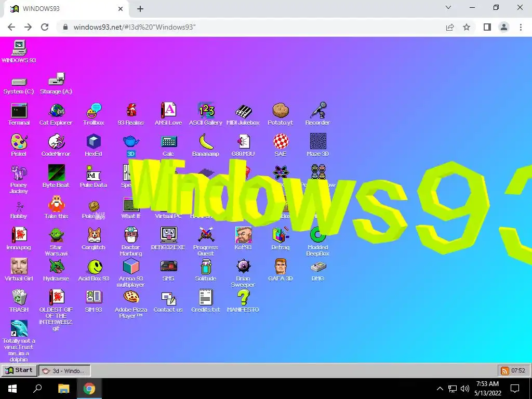Open the MANIFESTO question mark icon
Screen dimensions: 532x399
tap(243, 297)
